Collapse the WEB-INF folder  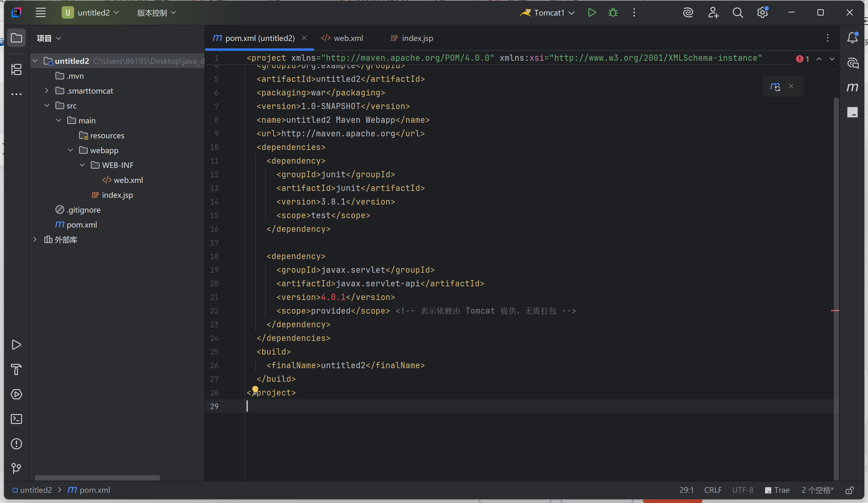[x=82, y=165]
